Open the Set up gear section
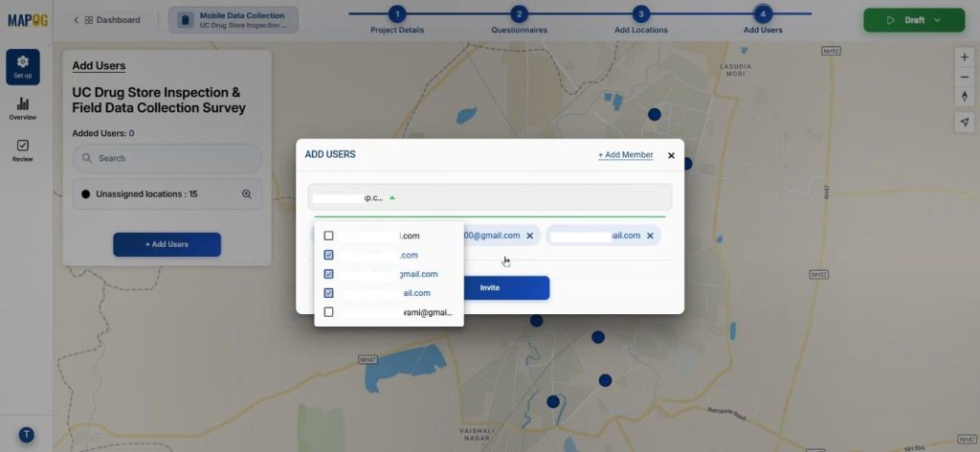This screenshot has height=452, width=980. (x=23, y=67)
